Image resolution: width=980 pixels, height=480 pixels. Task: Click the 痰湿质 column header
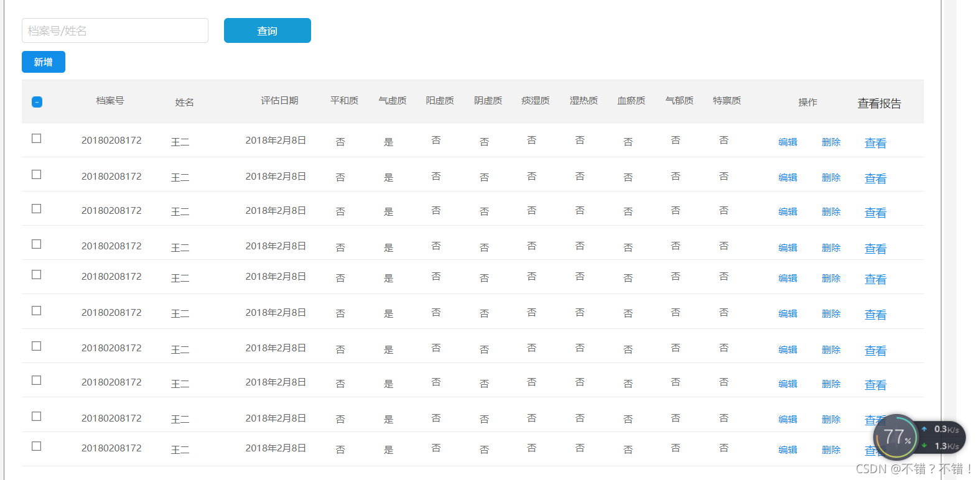(536, 100)
